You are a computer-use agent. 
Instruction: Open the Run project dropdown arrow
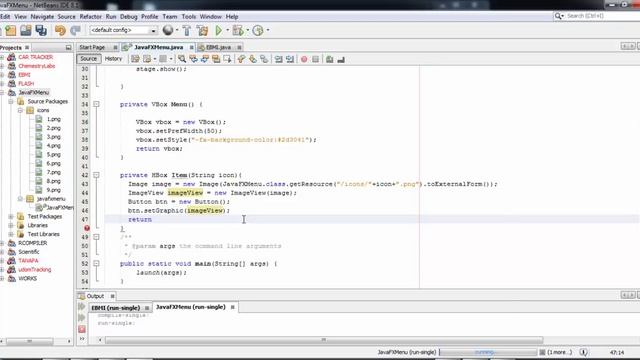pyautogui.click(x=227, y=30)
